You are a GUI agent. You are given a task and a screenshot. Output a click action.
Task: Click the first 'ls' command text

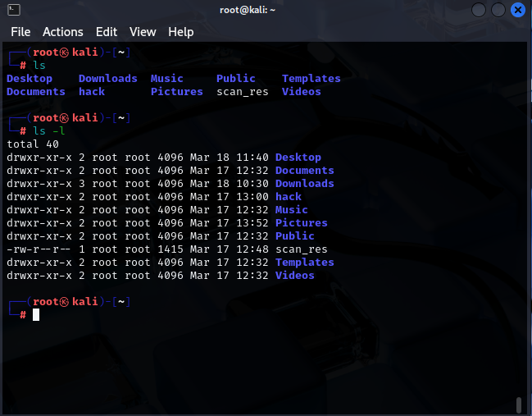click(x=39, y=65)
